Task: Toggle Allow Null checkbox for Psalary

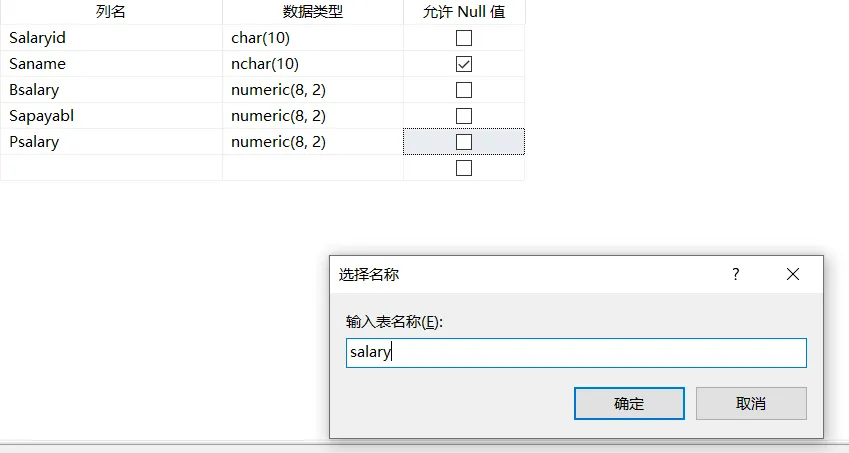Action: (464, 142)
